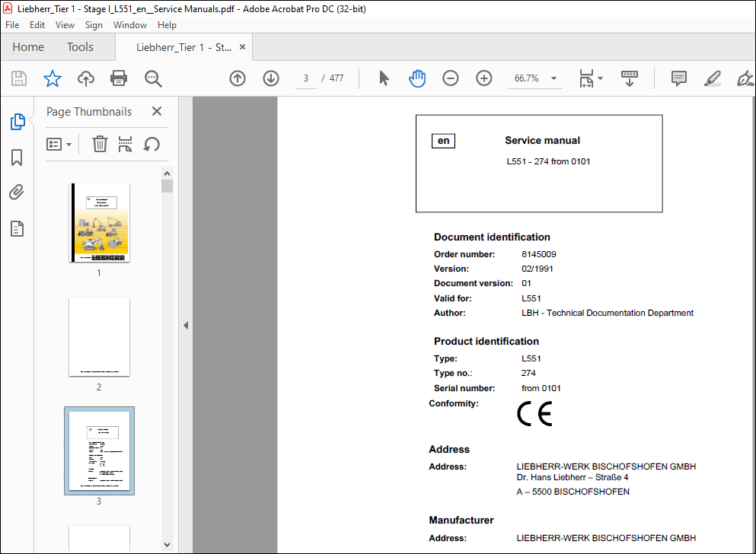Image resolution: width=756 pixels, height=554 pixels.
Task: Open the Edit menu
Action: click(x=37, y=25)
